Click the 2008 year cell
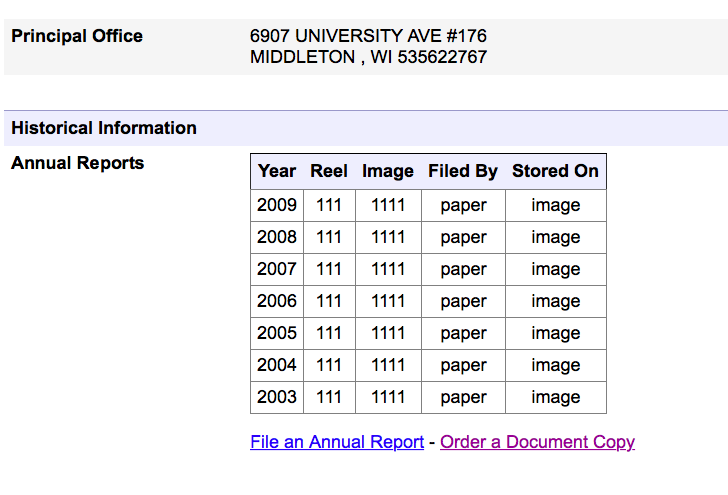The image size is (728, 495). click(277, 237)
